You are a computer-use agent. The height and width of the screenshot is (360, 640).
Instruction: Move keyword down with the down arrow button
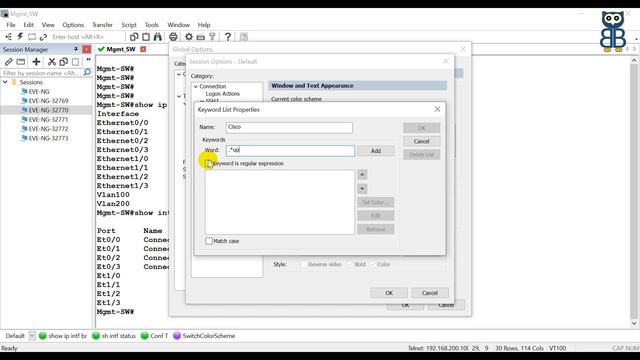coord(362,189)
